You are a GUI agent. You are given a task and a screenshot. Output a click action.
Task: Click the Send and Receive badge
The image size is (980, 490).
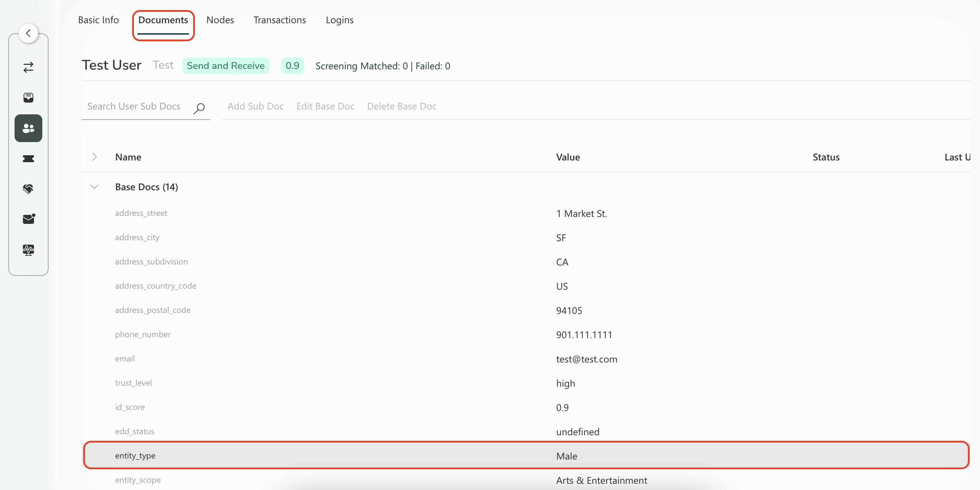pos(226,66)
